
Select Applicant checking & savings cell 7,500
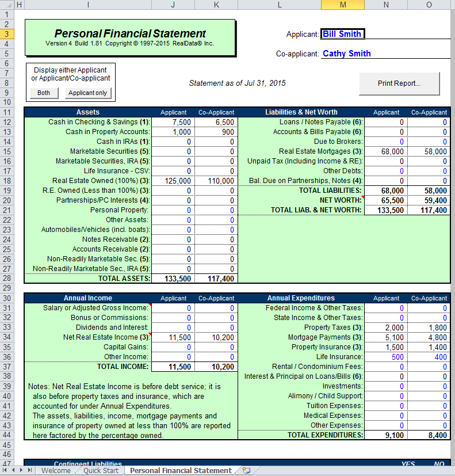pyautogui.click(x=173, y=122)
